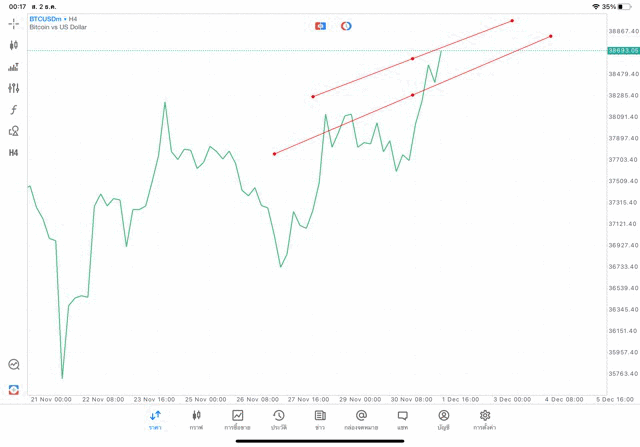The width and height of the screenshot is (640, 447).
Task: Change chart type via candlestick icon
Action: (14, 45)
